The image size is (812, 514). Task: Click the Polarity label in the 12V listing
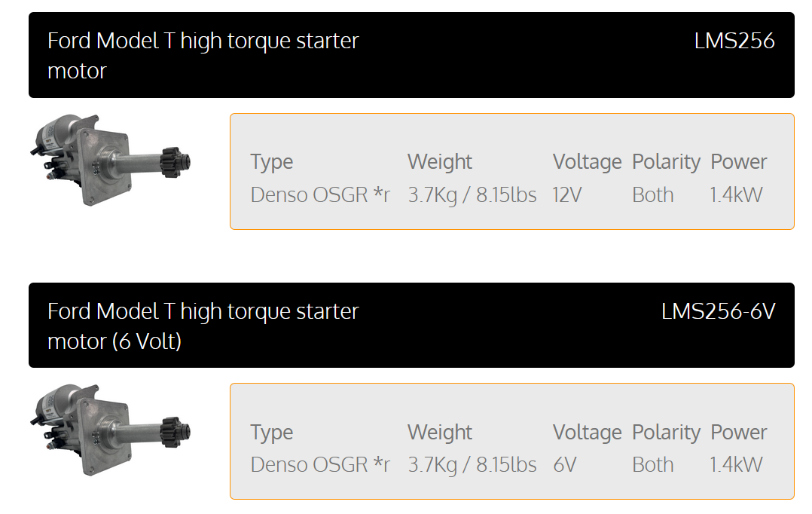coord(666,162)
